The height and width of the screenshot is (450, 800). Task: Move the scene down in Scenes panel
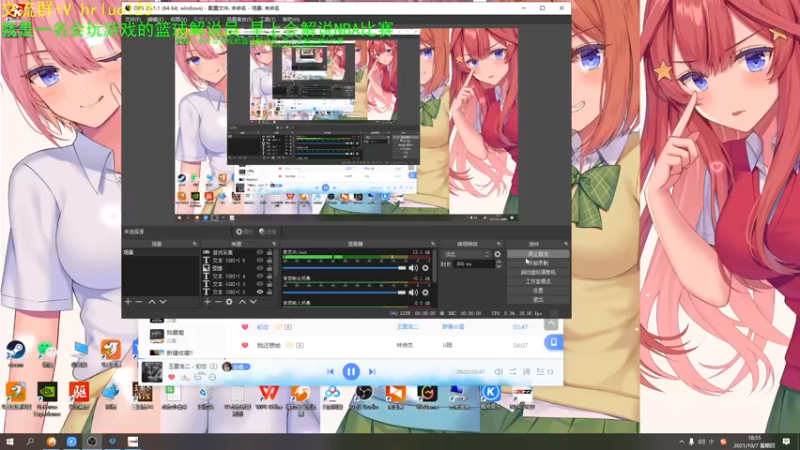point(163,302)
